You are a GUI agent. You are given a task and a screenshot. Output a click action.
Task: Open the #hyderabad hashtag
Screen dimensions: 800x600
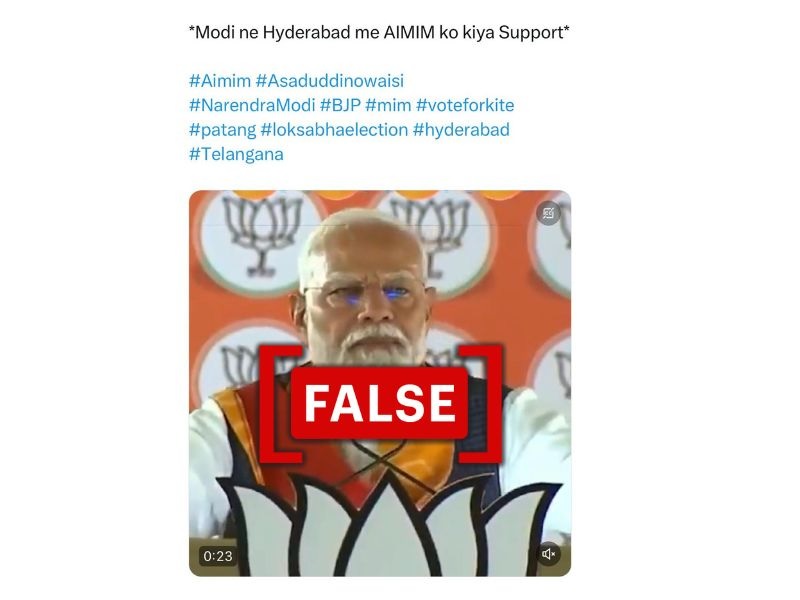click(x=461, y=130)
